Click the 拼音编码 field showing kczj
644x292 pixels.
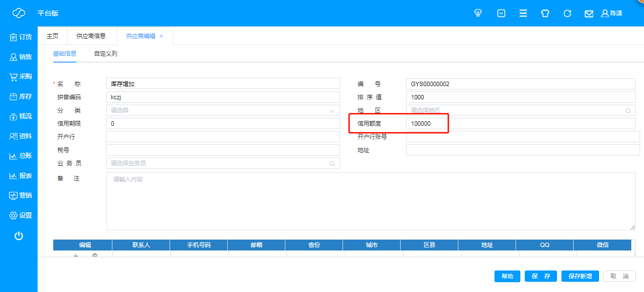[x=223, y=97]
